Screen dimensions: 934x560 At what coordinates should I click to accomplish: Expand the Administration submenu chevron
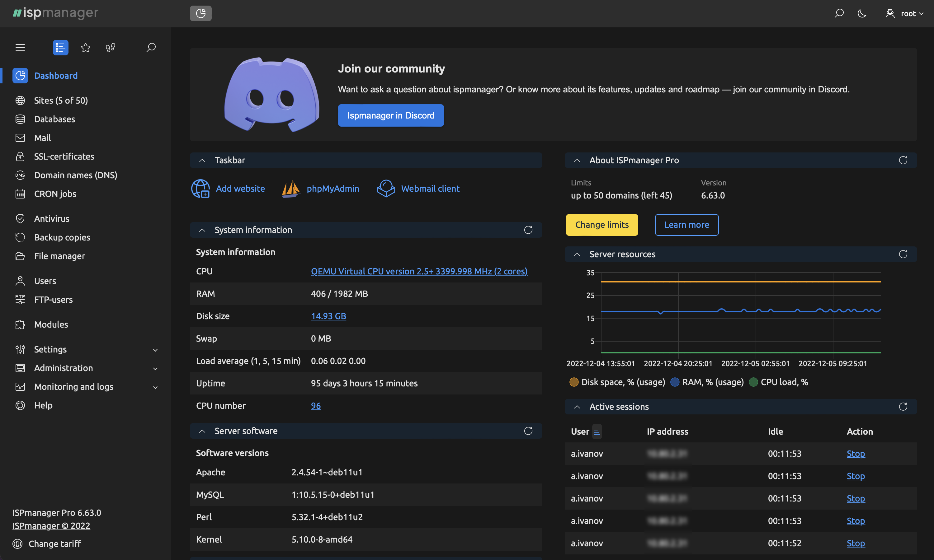tap(155, 368)
